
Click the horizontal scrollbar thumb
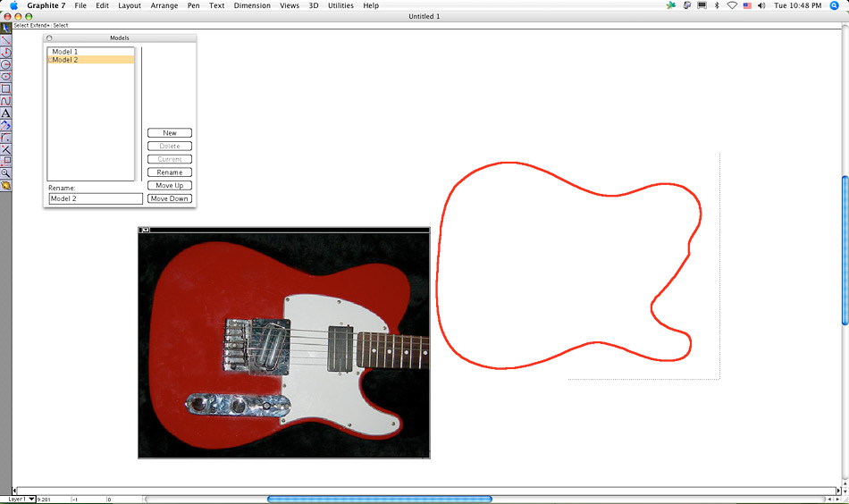coord(379,499)
